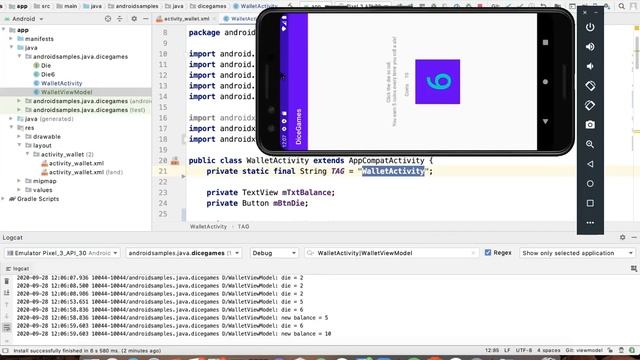
Task: Lower emulator volume with volume down icon
Action: (590, 66)
